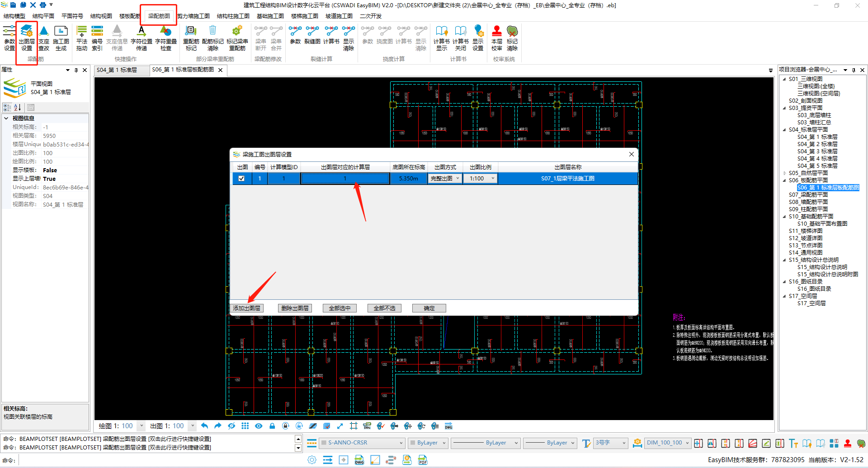This screenshot has height=468, width=868.
Task: Click the PDF export icon at bottom
Action: click(423, 460)
